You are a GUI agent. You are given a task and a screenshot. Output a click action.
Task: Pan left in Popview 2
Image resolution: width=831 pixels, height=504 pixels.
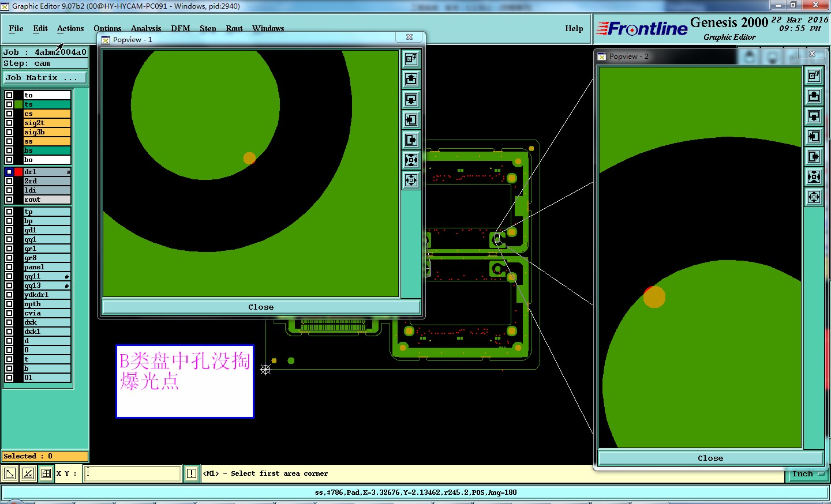(x=814, y=136)
